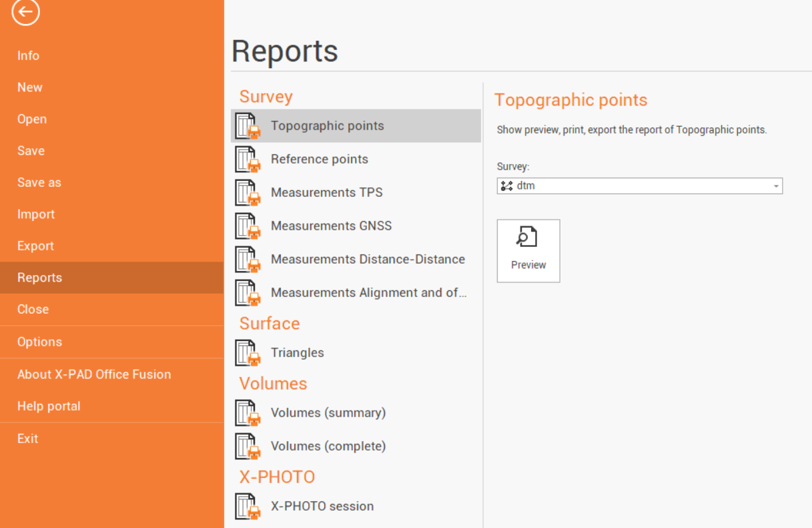Click Save as in sidebar
The image size is (812, 528).
(39, 182)
